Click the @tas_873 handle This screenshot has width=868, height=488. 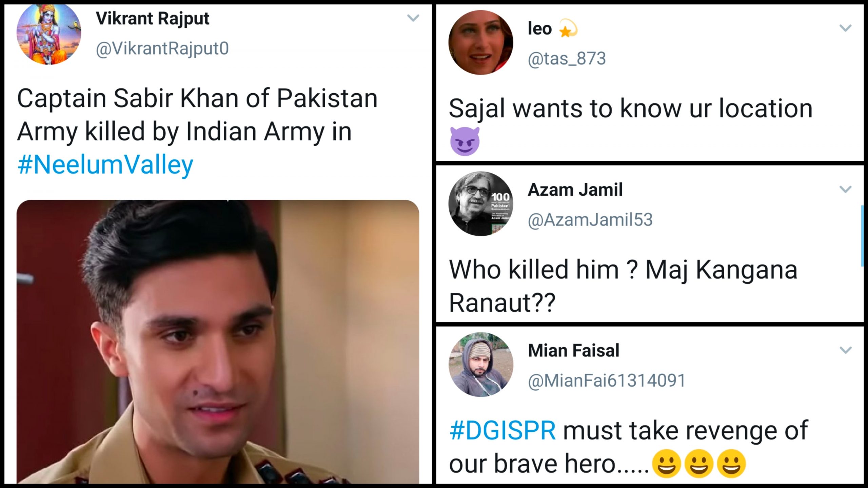click(567, 59)
